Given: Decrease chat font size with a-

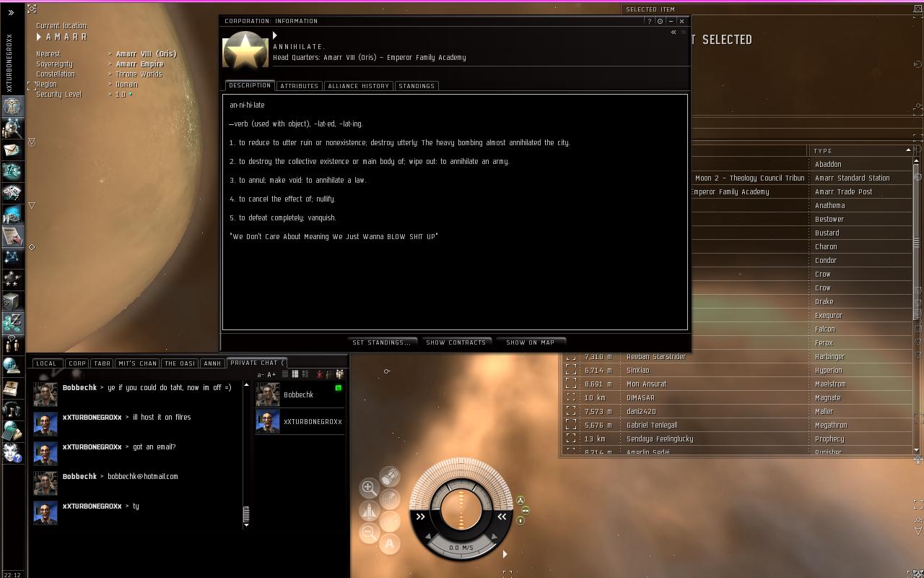Looking at the screenshot, I should click(x=261, y=374).
